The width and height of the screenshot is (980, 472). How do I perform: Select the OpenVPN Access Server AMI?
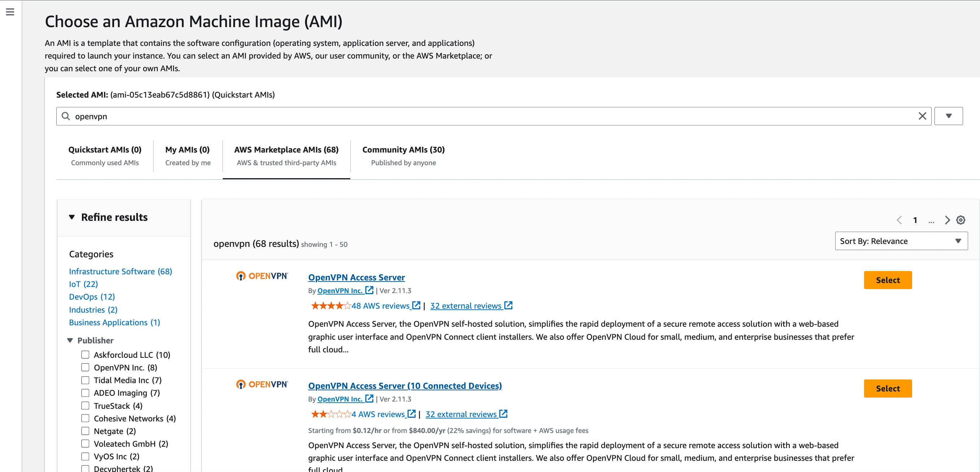(x=887, y=280)
